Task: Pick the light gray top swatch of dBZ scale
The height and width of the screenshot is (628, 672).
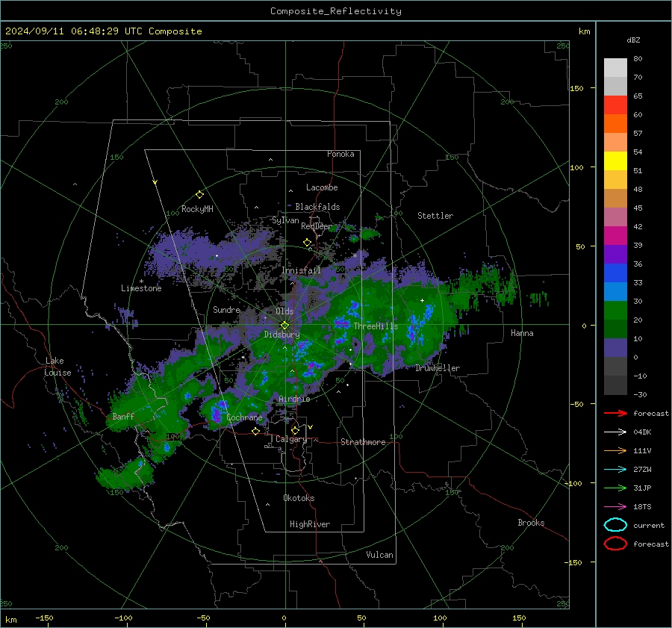Action: click(x=615, y=67)
